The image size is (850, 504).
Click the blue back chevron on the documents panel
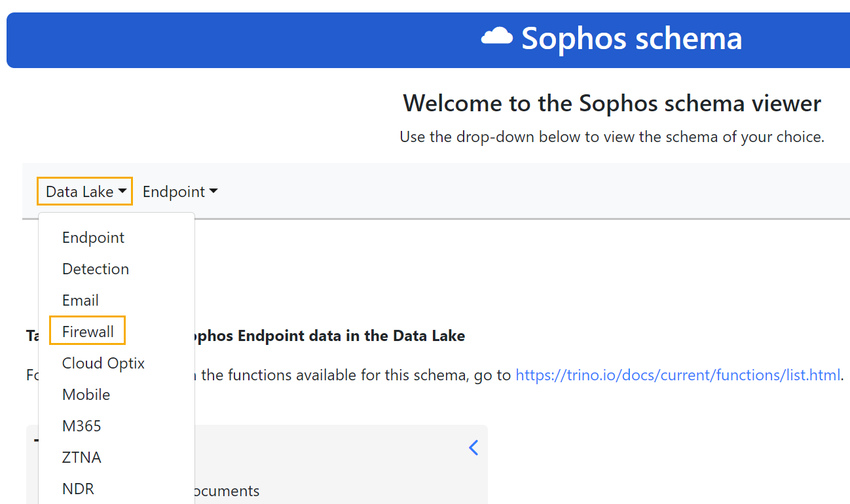473,448
